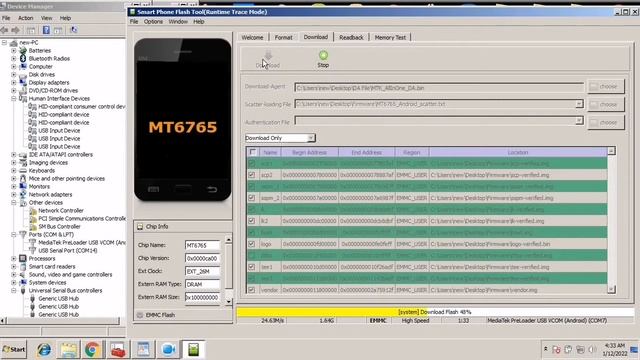Viewport: 640px width, 360px height.
Task: Click the Chip Name field showing MT6765
Action: pyautogui.click(x=202, y=245)
